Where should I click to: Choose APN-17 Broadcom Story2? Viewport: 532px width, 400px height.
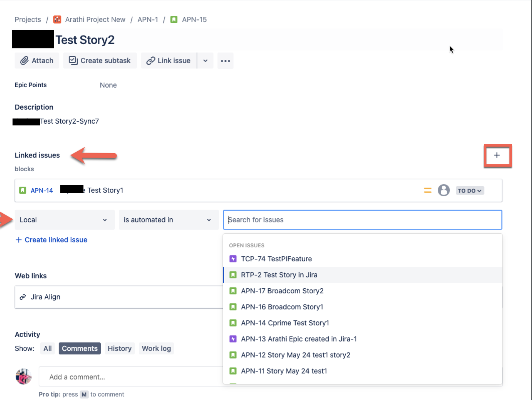coord(363,291)
